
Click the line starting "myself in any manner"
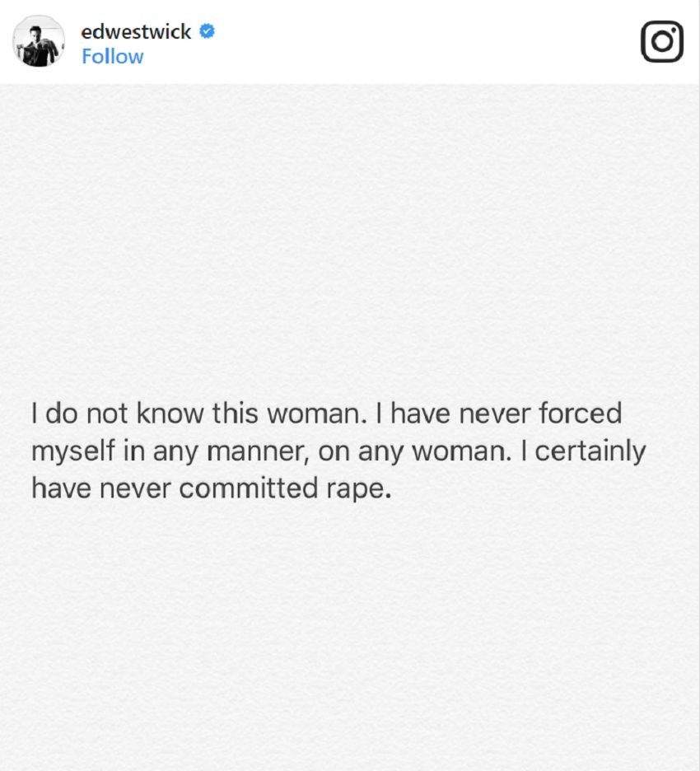tap(338, 451)
